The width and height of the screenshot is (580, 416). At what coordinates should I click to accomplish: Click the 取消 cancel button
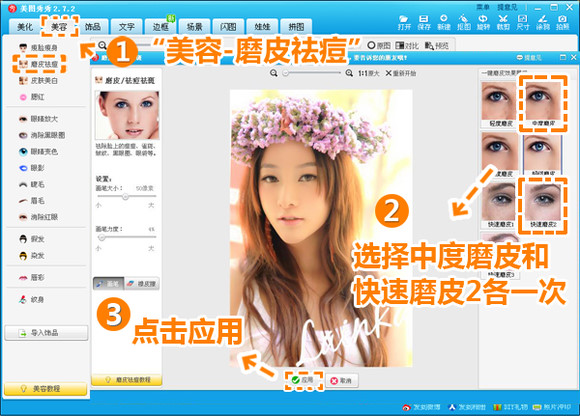tap(342, 381)
